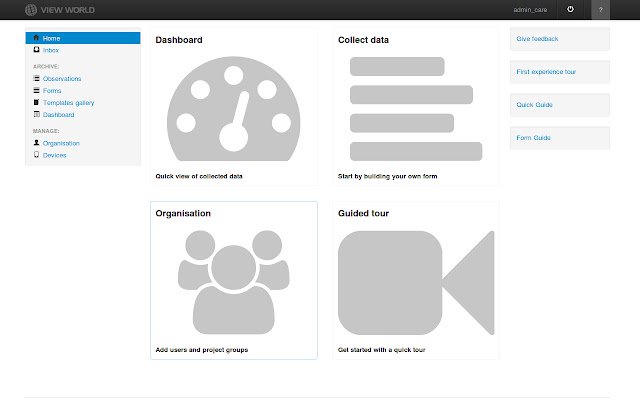The image size is (640, 400).
Task: Click the large people group graphic
Action: click(233, 282)
